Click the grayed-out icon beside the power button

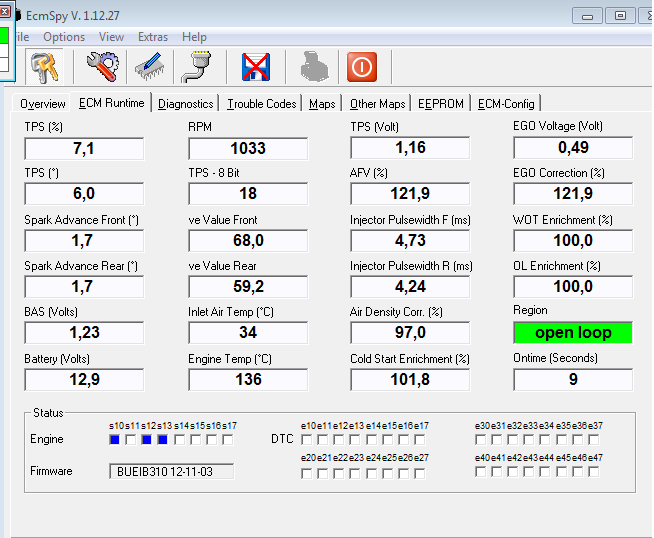point(314,67)
